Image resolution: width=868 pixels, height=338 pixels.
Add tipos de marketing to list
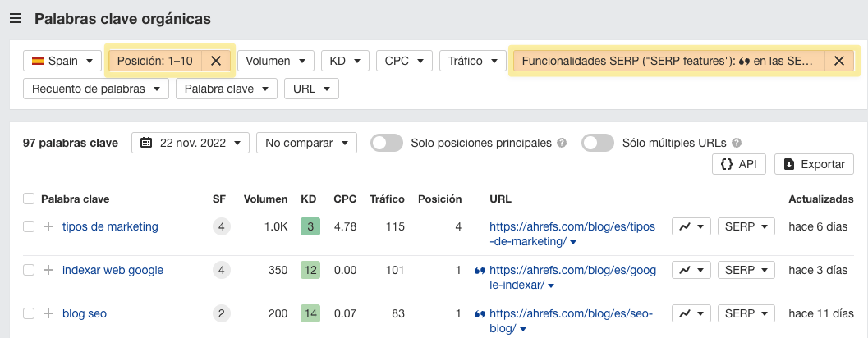click(x=48, y=226)
